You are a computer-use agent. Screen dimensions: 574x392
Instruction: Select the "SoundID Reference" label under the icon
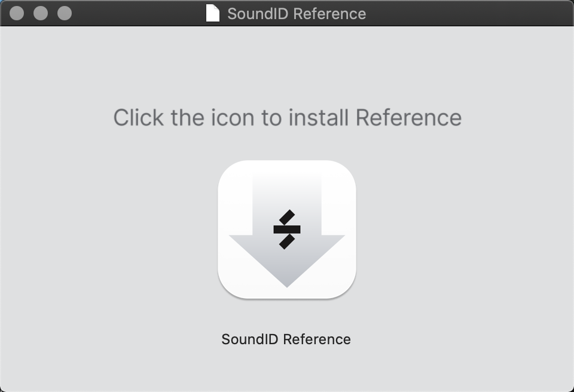(x=286, y=339)
